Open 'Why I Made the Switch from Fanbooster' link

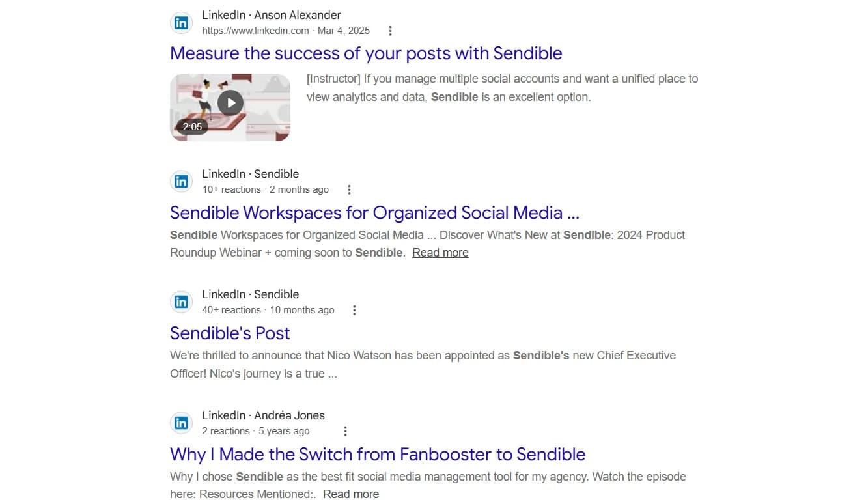tap(378, 455)
